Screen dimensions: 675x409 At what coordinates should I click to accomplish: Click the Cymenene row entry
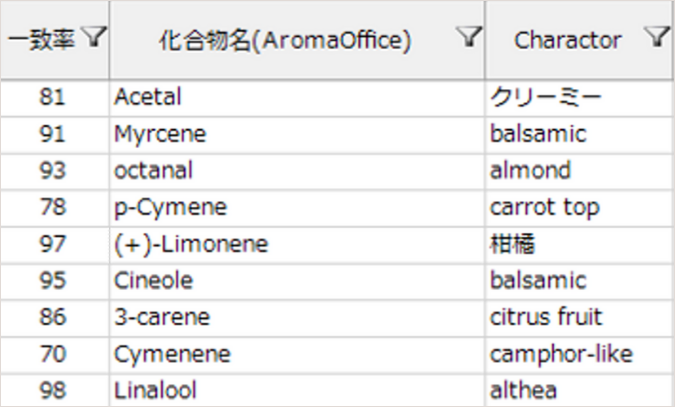pyautogui.click(x=172, y=354)
